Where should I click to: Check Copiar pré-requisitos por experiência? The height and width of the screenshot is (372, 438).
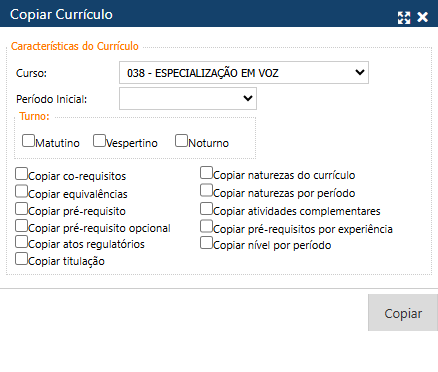click(x=206, y=227)
